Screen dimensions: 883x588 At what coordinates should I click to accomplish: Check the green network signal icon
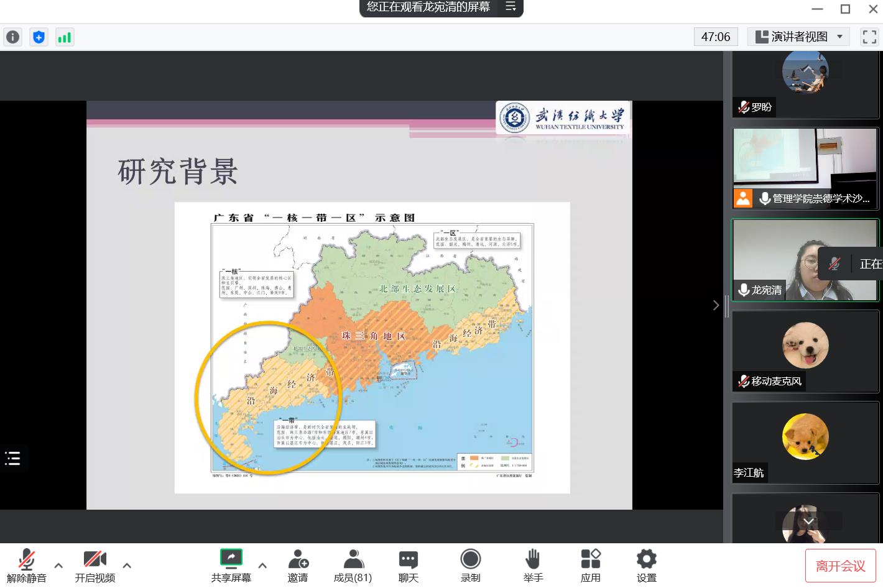[64, 37]
